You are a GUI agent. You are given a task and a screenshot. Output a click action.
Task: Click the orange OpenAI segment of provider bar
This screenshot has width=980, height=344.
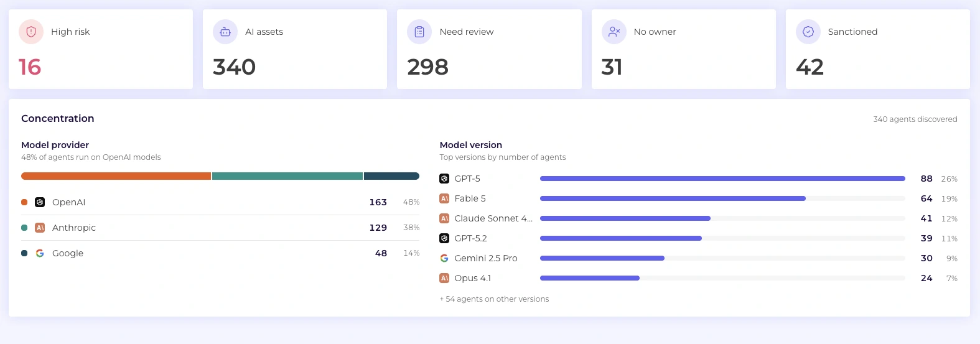[116, 176]
